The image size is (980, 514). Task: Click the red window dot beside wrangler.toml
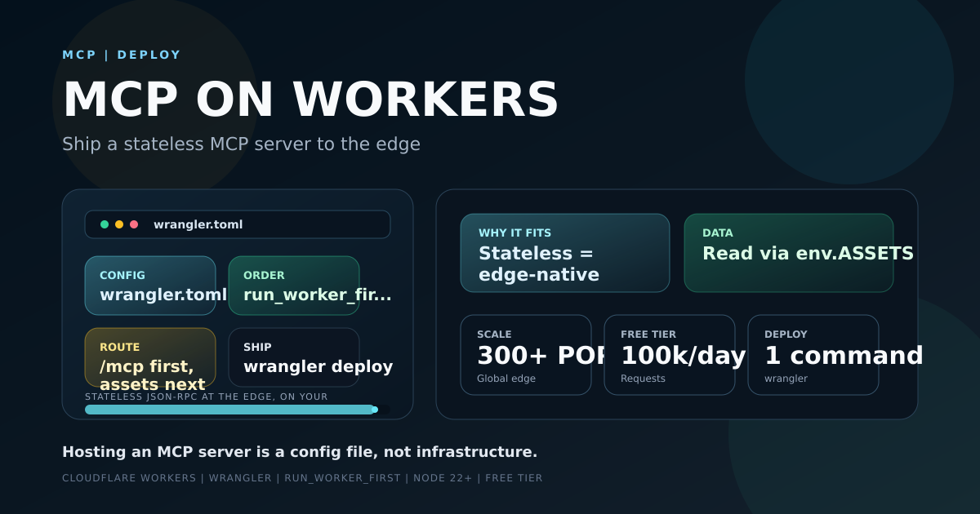coord(134,224)
